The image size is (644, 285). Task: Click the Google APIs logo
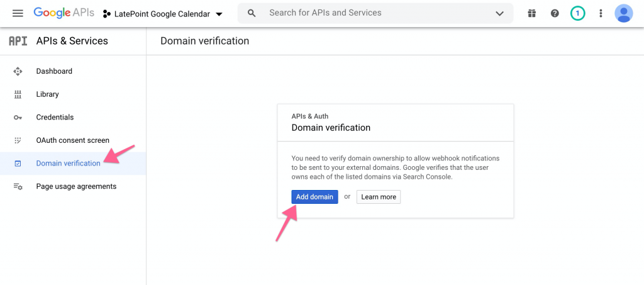click(64, 13)
